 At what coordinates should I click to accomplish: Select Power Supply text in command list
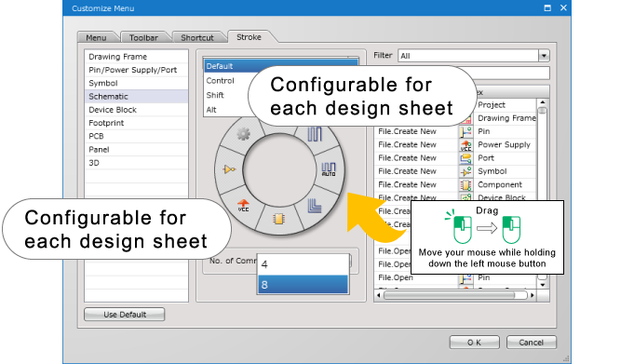click(504, 145)
